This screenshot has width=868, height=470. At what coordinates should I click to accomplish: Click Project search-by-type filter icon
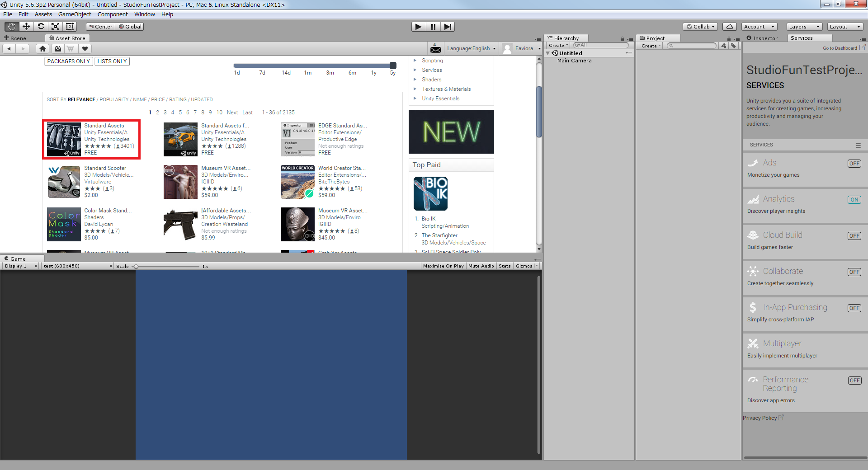tap(724, 46)
